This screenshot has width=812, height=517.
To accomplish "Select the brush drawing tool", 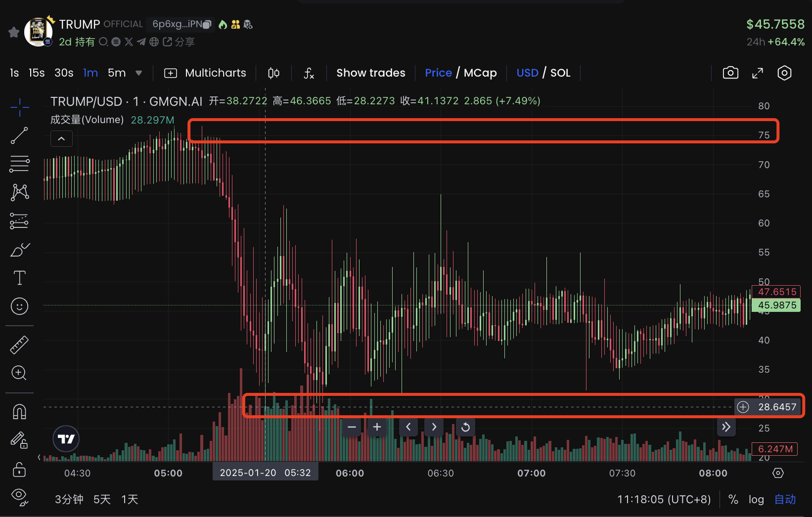I will [19, 250].
